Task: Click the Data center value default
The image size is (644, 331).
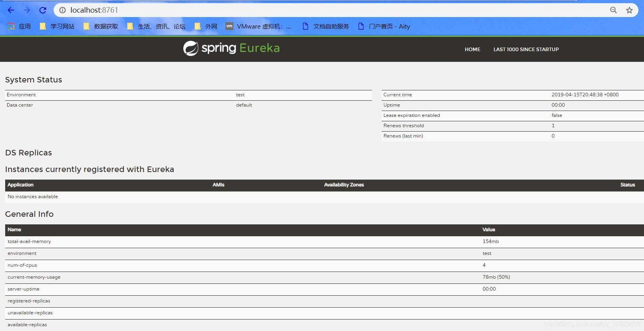Action: 244,105
